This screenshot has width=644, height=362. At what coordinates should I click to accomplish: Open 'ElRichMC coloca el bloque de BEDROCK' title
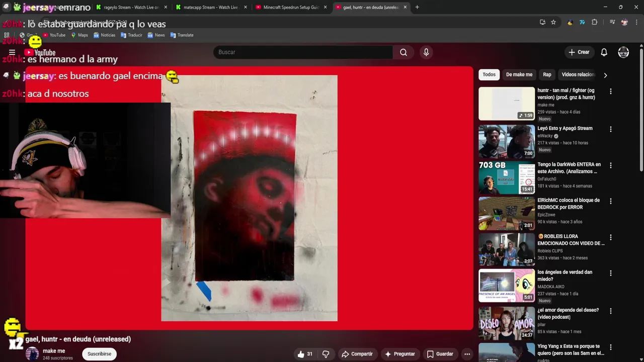point(569,204)
